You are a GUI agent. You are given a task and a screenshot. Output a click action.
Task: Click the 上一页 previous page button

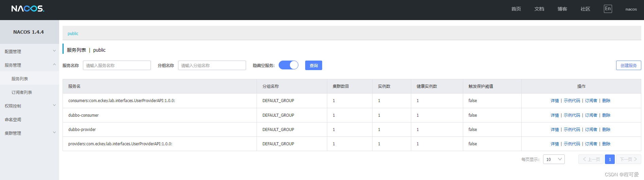pos(591,159)
